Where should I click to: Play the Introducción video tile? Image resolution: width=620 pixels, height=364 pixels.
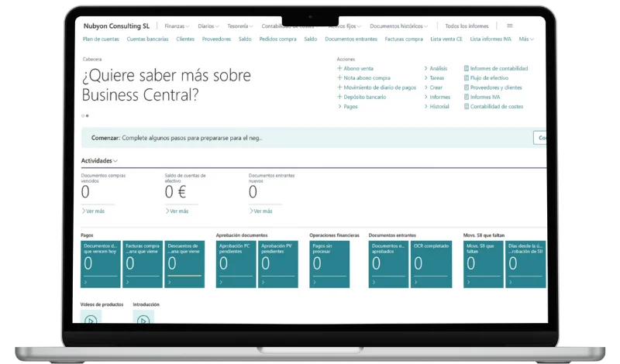pos(143,317)
